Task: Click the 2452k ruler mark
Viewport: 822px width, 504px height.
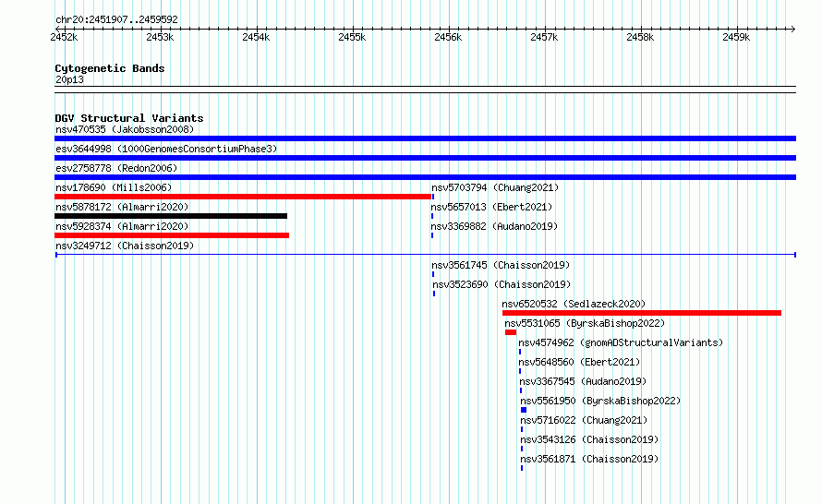Action: (x=64, y=37)
